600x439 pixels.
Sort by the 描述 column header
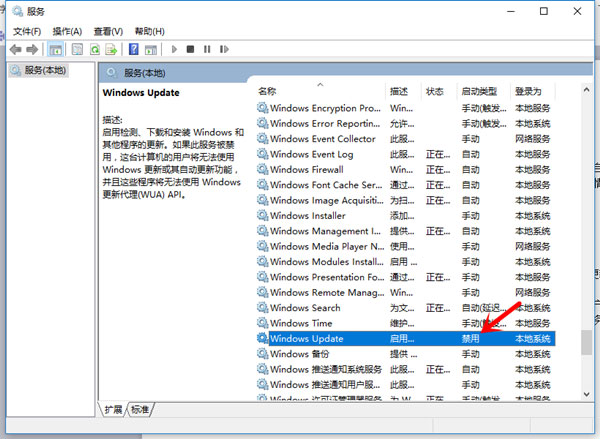coord(399,91)
